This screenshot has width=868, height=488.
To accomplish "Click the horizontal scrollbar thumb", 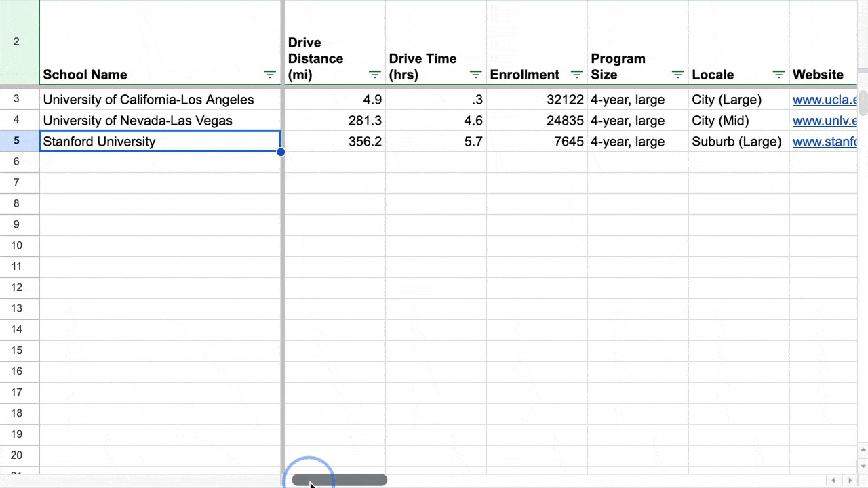I will coord(340,480).
